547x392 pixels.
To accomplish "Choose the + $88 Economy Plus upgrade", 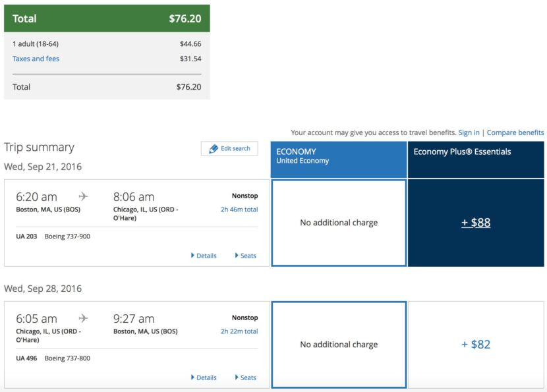I will [x=476, y=223].
